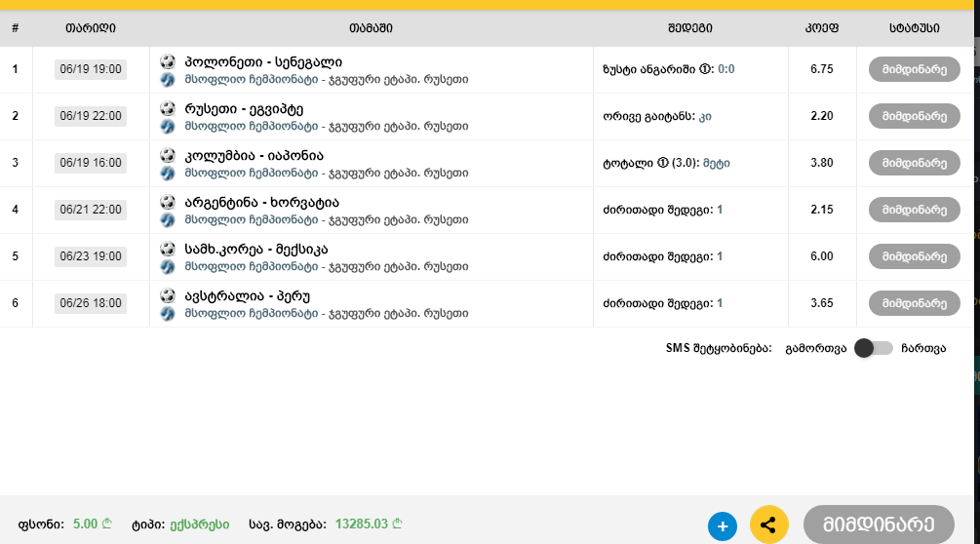Click the blue plus button
The width and height of the screenshot is (980, 544).
(723, 525)
